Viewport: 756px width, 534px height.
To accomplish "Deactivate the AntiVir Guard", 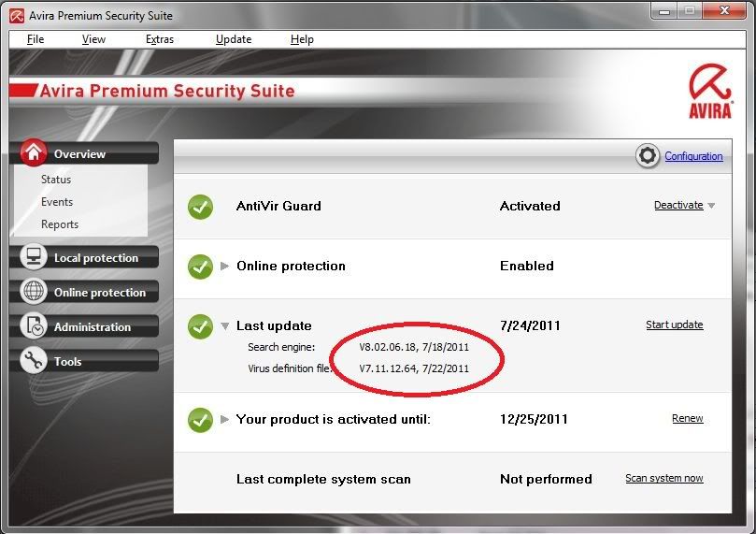I will pos(678,206).
